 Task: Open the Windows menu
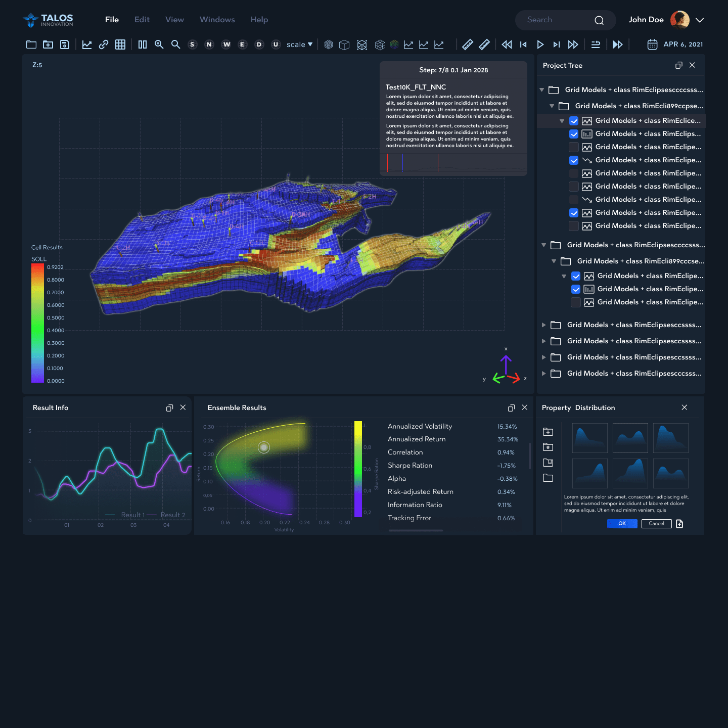pos(217,20)
